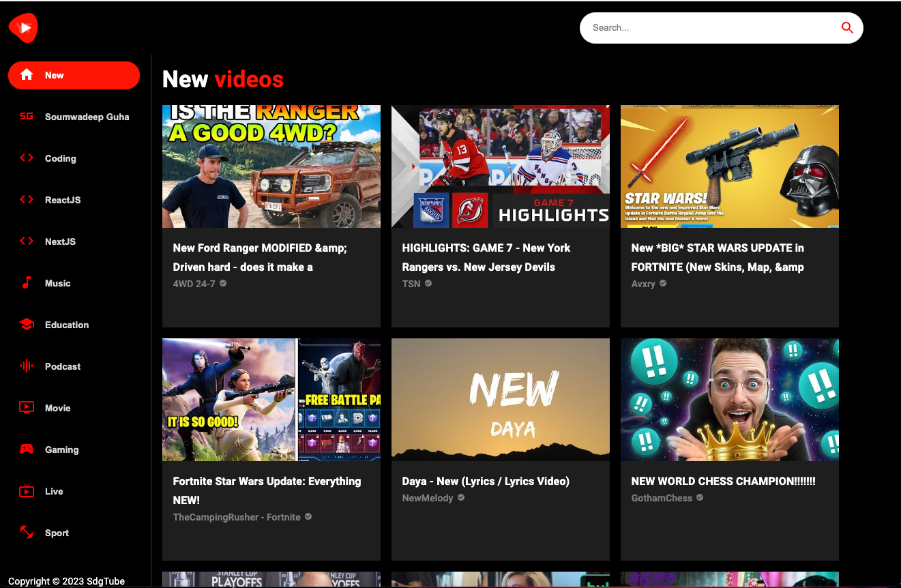This screenshot has width=901, height=588.
Task: Click inside the Search input field
Action: 709,28
